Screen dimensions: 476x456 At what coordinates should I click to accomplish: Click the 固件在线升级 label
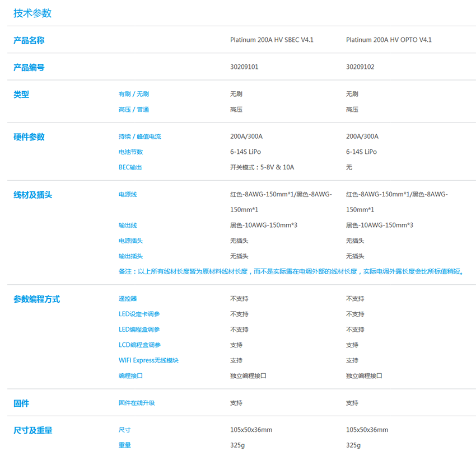(x=137, y=403)
